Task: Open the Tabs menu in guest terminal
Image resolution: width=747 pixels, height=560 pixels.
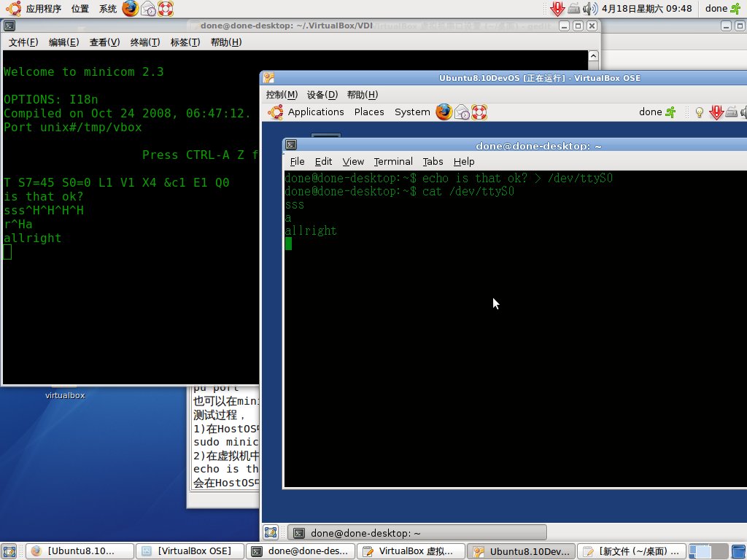Action: (433, 161)
